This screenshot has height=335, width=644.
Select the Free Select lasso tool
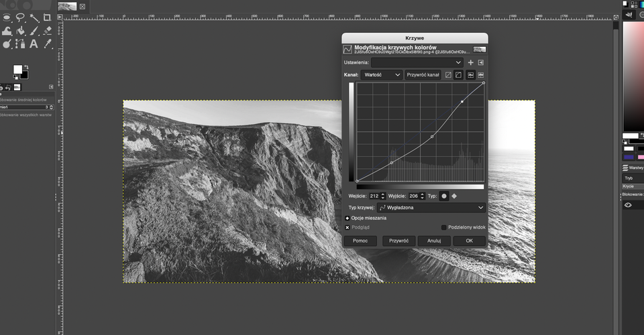[20, 17]
